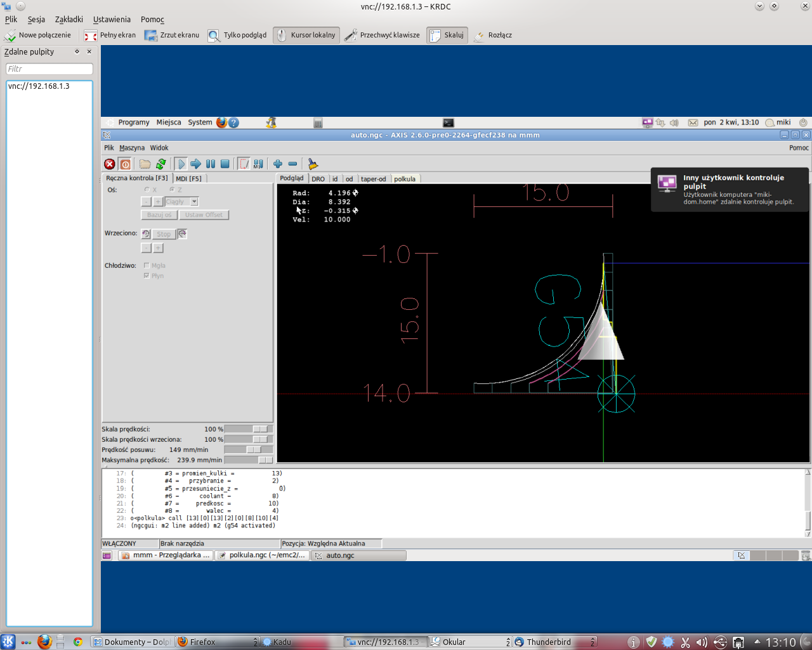Take a screenshot with Zrzut ekranu

(x=172, y=35)
